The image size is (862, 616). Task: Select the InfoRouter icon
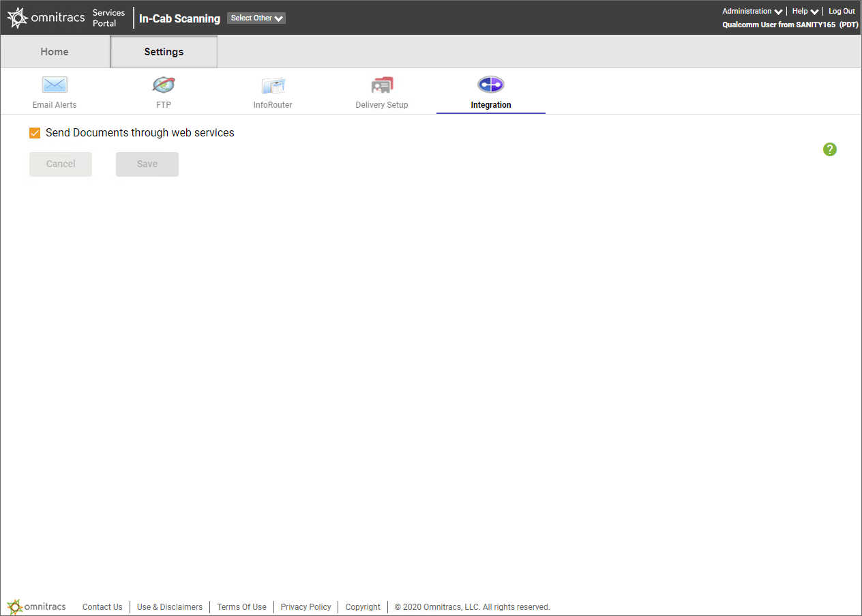pos(273,85)
